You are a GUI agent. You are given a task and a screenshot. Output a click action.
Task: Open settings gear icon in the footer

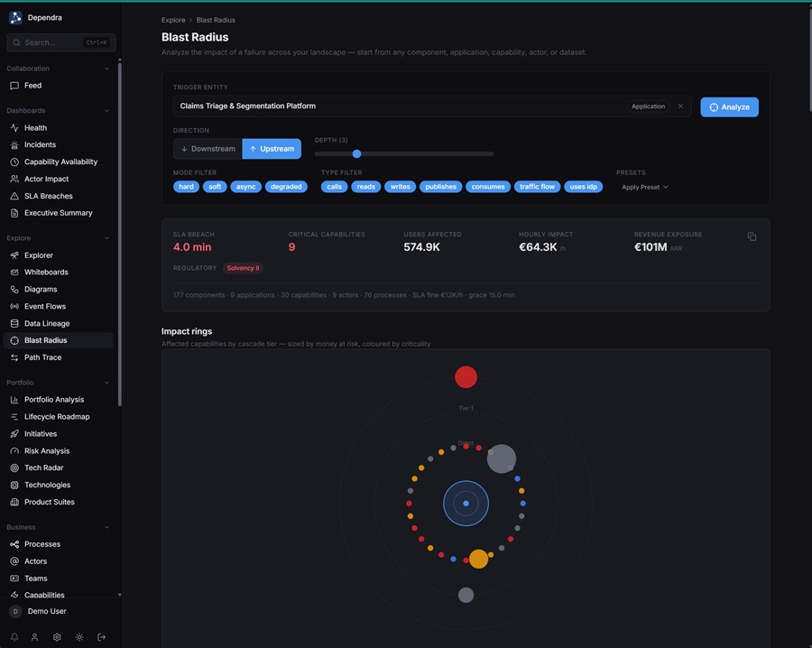(x=57, y=637)
